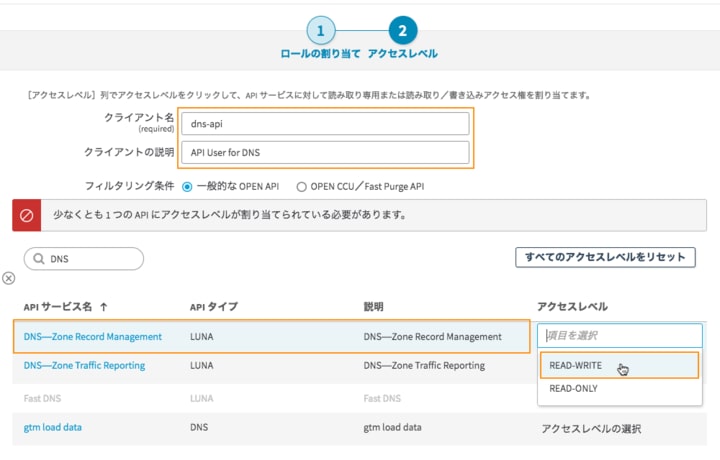
Task: Open the 項目を選択 access level dropdown
Action: 619,336
